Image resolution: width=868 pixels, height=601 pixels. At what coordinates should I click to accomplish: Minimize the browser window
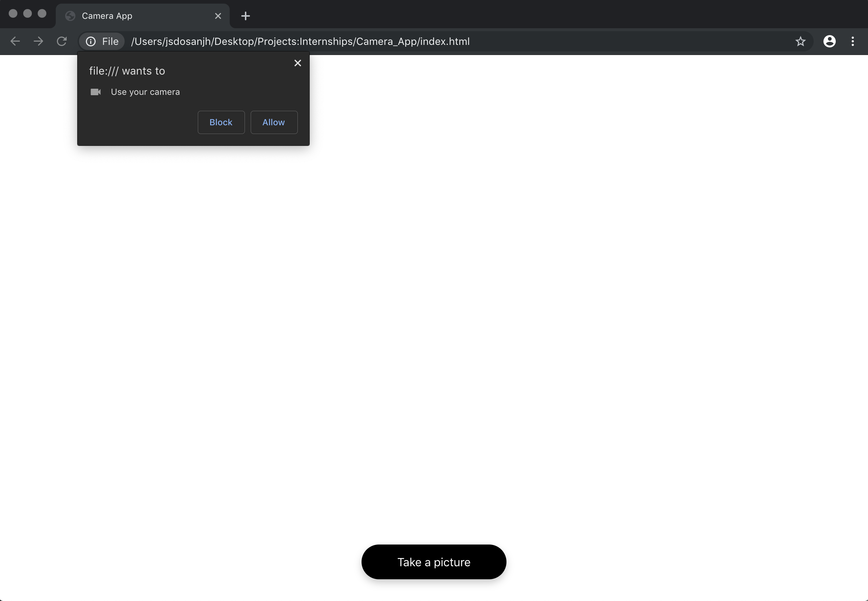(28, 13)
